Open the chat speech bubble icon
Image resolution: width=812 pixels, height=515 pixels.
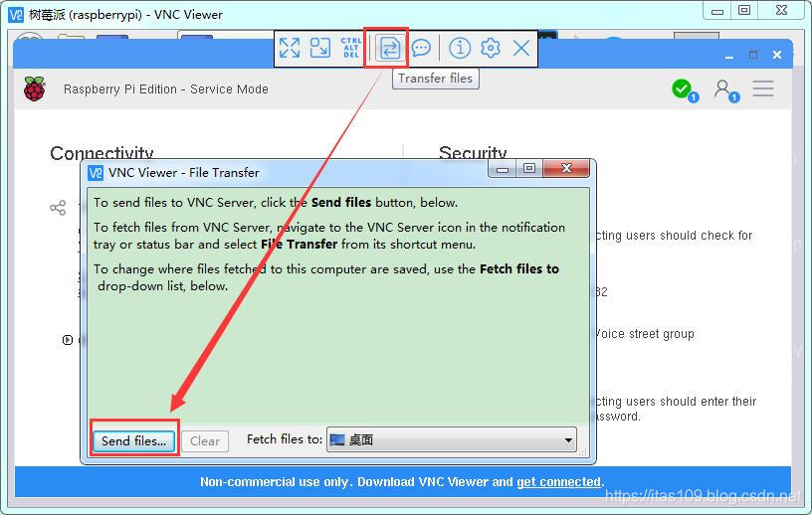421,48
